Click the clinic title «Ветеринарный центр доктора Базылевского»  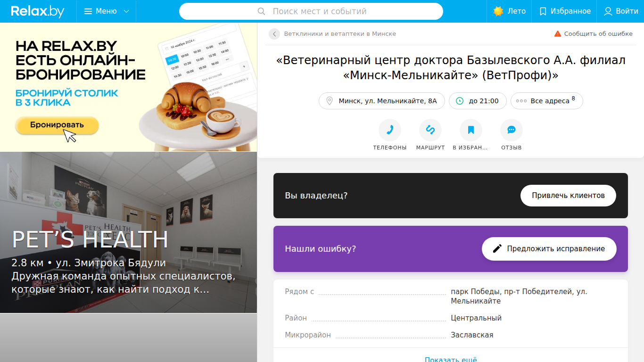tap(451, 68)
